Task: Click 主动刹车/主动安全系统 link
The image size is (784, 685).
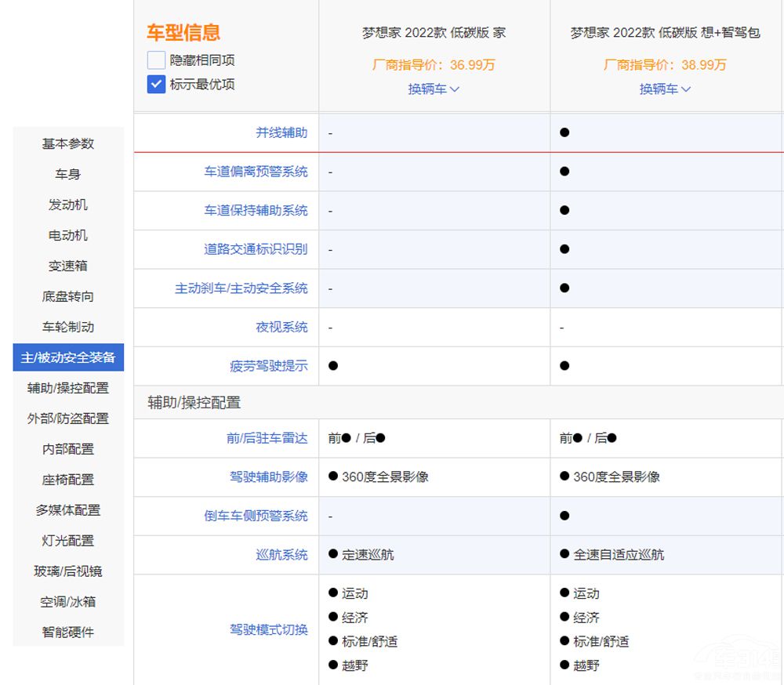Action: point(241,288)
